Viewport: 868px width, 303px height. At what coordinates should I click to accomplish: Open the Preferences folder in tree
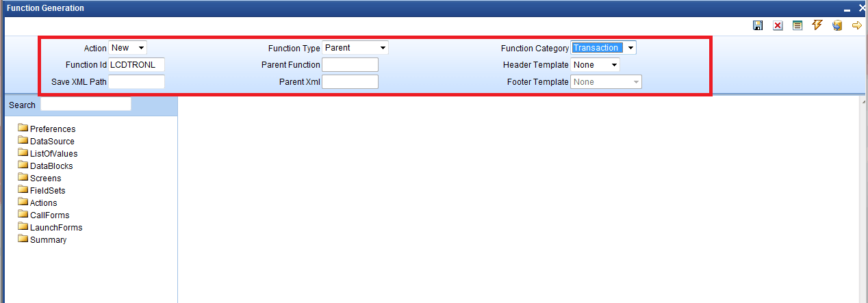[x=47, y=129]
